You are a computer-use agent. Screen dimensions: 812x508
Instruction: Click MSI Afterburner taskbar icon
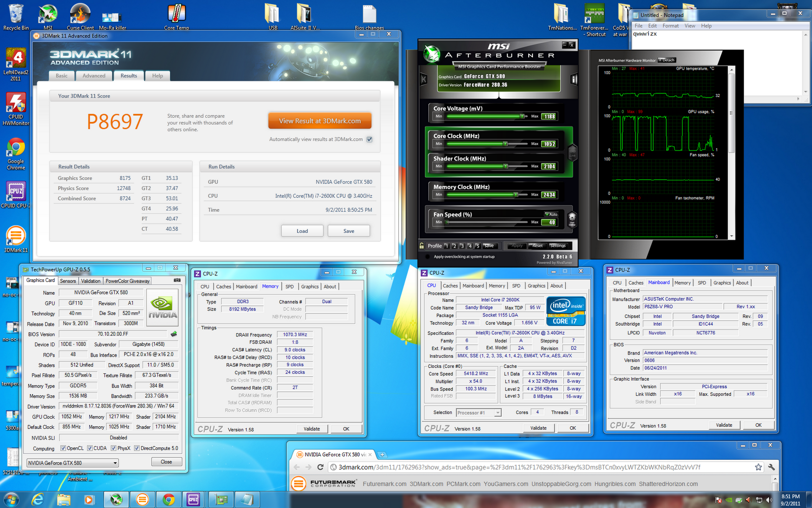[x=116, y=499]
